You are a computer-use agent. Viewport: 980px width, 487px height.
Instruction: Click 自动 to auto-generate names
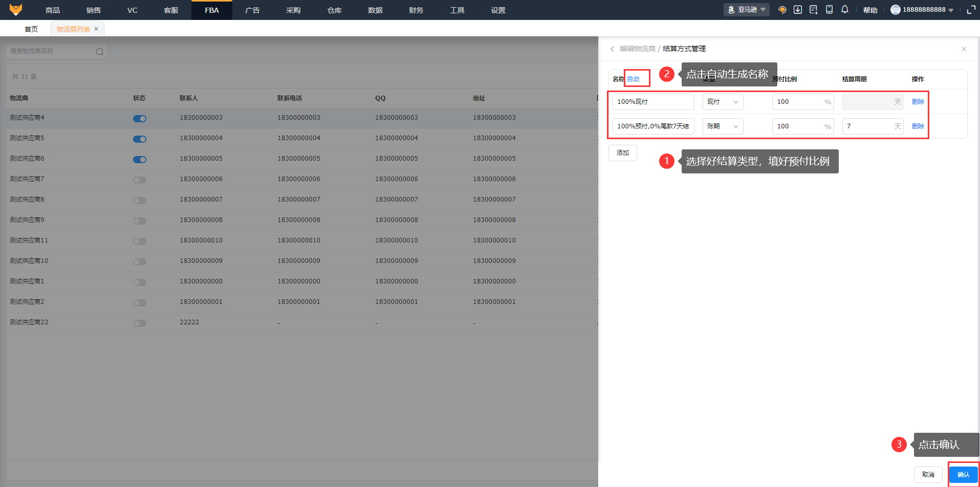tap(633, 79)
